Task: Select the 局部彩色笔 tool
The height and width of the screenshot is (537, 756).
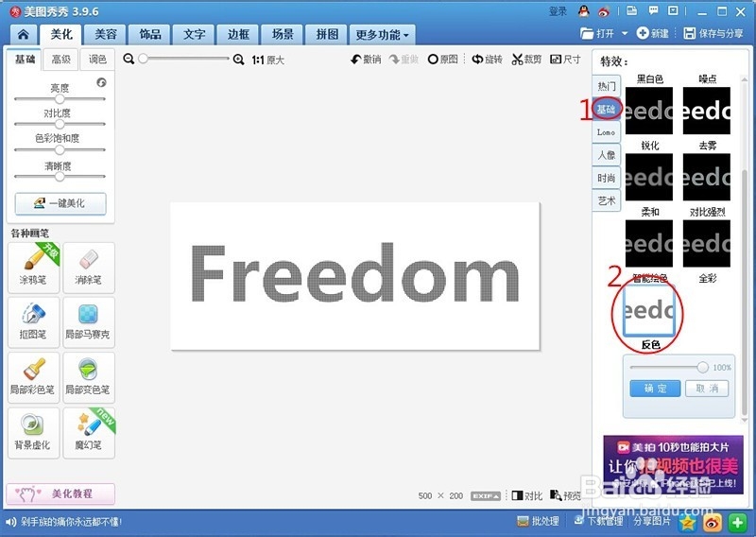Action: [33, 377]
